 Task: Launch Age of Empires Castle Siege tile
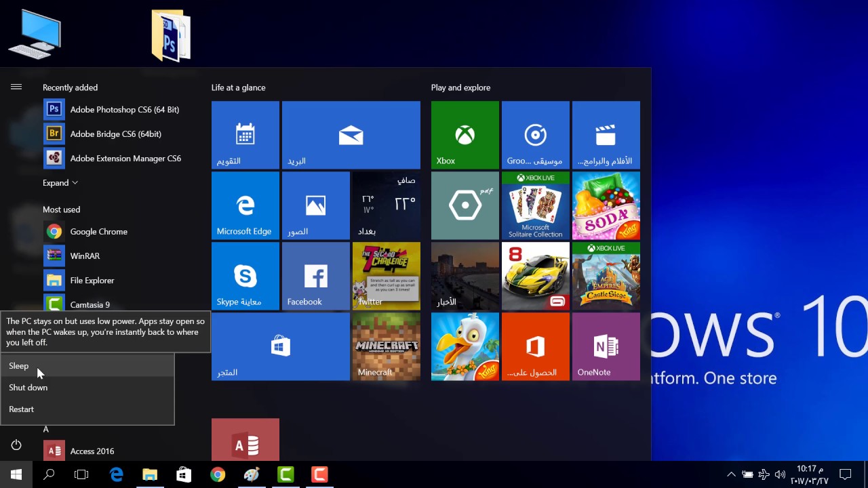tap(606, 276)
